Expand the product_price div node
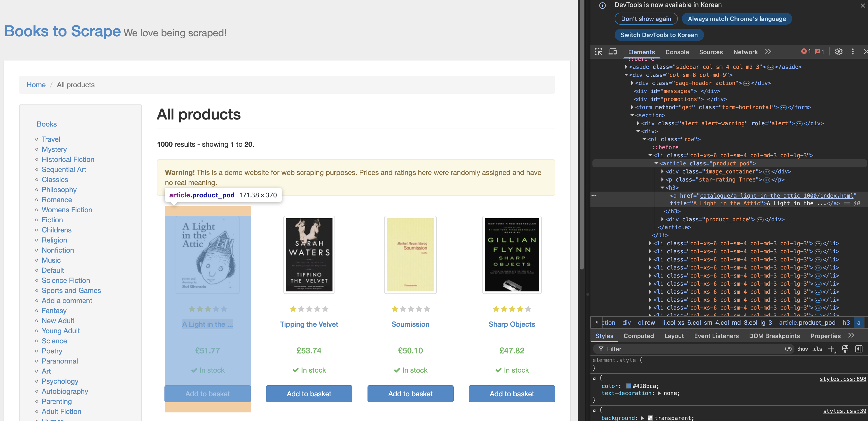Image resolution: width=868 pixels, height=421 pixels. click(x=662, y=220)
